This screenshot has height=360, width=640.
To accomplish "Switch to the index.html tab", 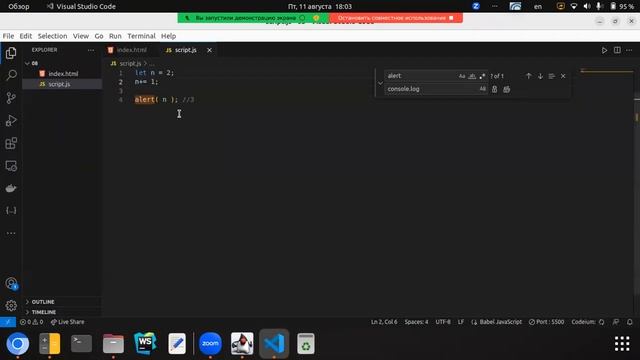I will pos(131,50).
